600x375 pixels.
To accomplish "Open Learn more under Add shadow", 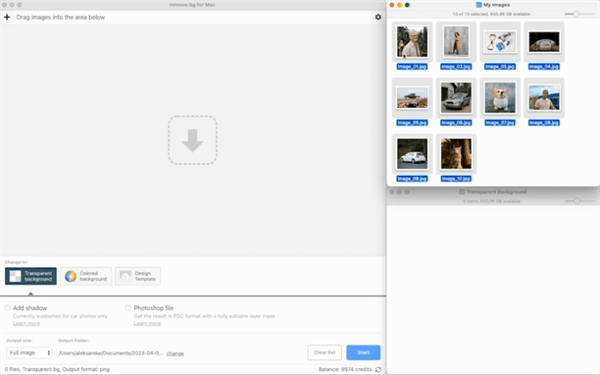I will coord(26,323).
